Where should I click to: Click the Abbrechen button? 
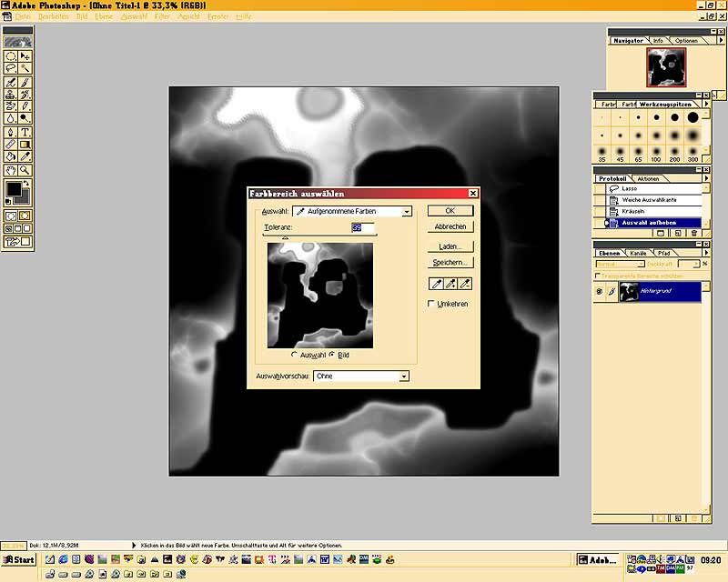[450, 226]
